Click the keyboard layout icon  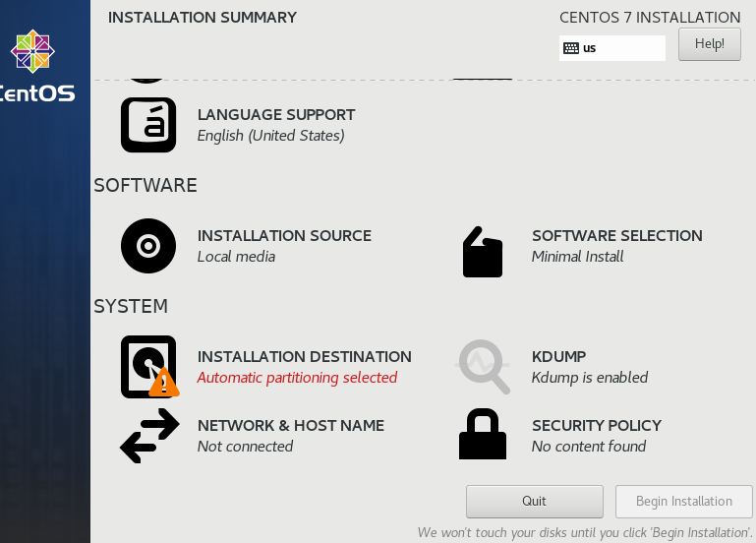(x=571, y=48)
